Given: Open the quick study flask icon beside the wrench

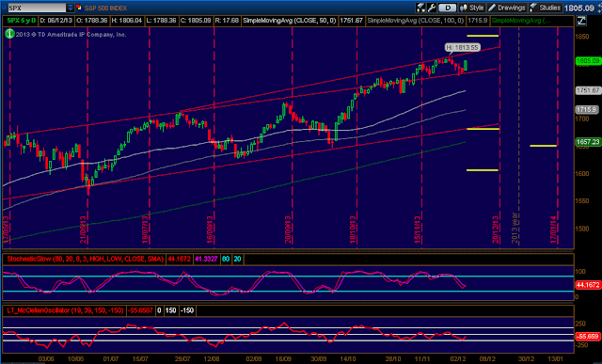Looking at the screenshot, I should (420, 8).
